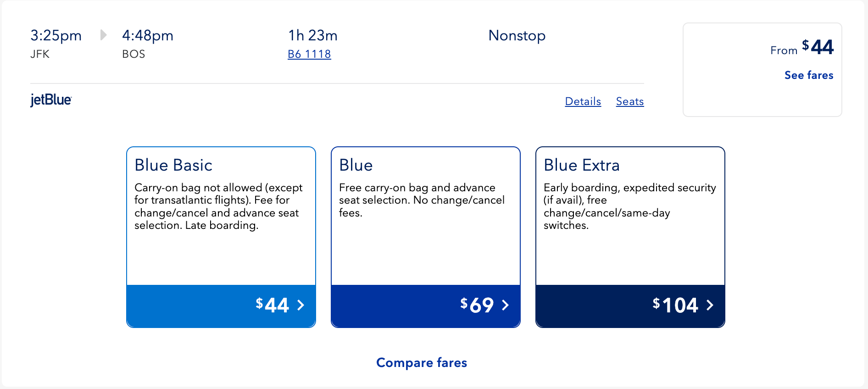Click the 1h 23m flight duration
Screen dimensions: 868x389
tap(312, 35)
